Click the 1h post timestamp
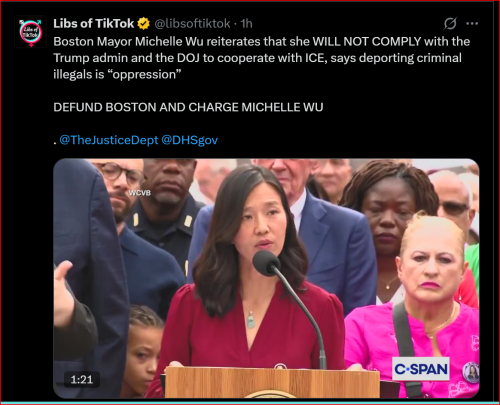Screen dimensions: 500x405 (246, 24)
